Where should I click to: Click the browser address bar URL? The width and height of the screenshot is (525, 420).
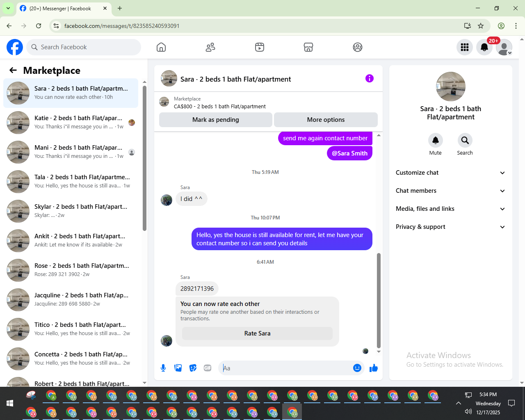122,26
